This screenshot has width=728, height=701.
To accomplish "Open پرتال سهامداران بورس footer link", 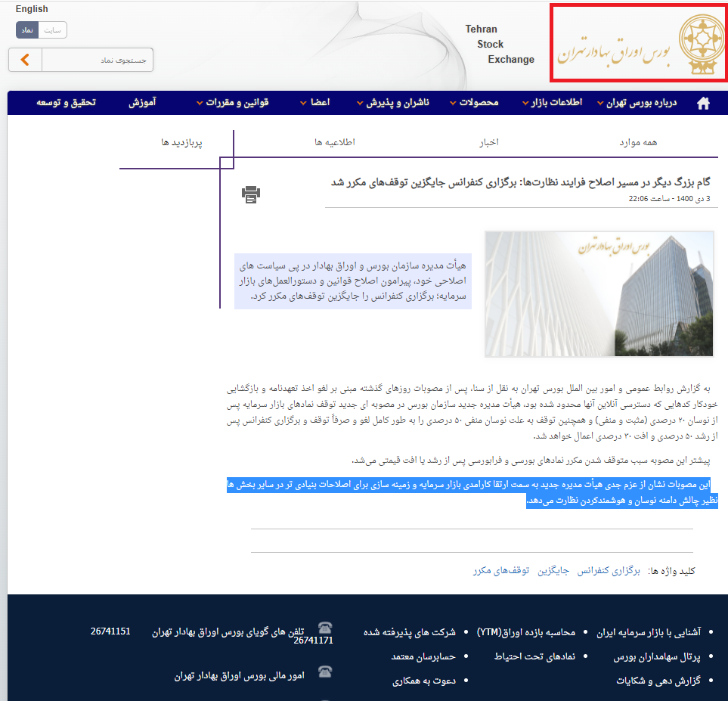I will point(657,657).
